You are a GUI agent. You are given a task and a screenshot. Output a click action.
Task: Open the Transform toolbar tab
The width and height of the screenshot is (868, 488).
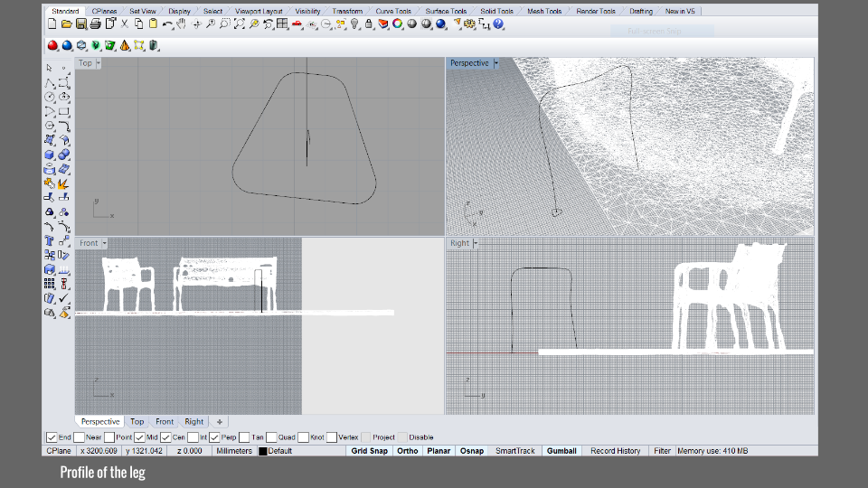[347, 12]
